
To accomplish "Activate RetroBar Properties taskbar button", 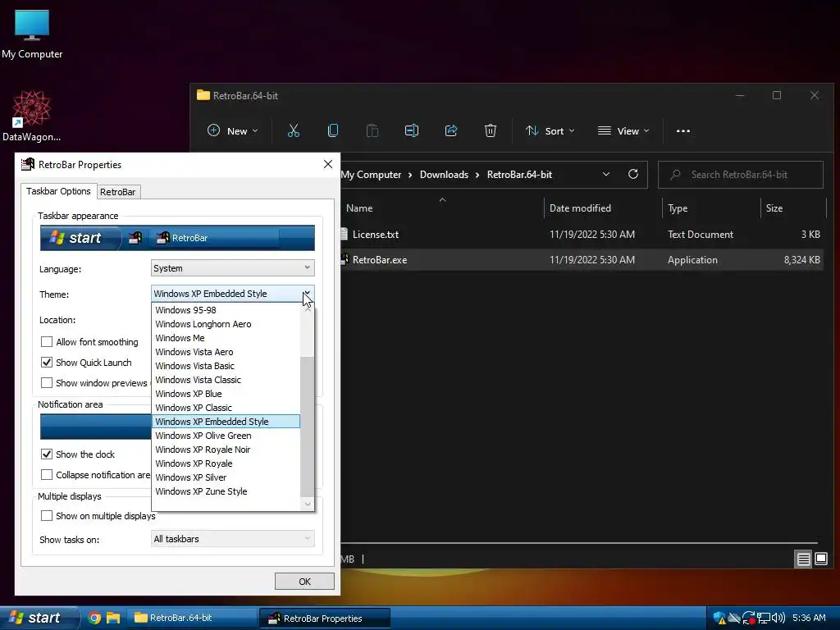I will click(325, 619).
